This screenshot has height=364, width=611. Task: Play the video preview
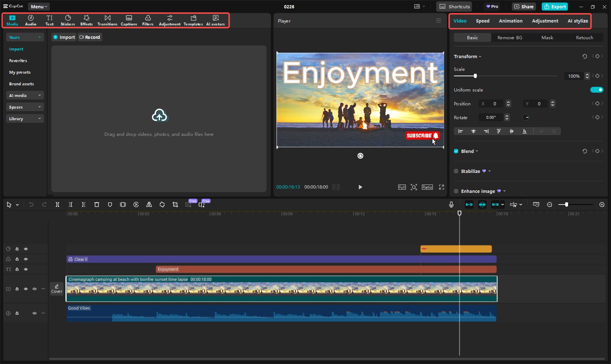coord(360,187)
